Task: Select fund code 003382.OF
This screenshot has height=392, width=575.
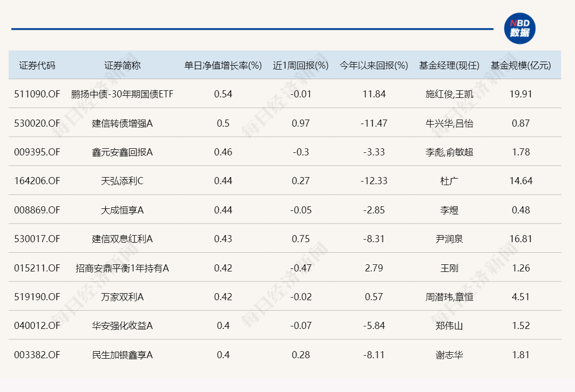Action: pyautogui.click(x=37, y=355)
